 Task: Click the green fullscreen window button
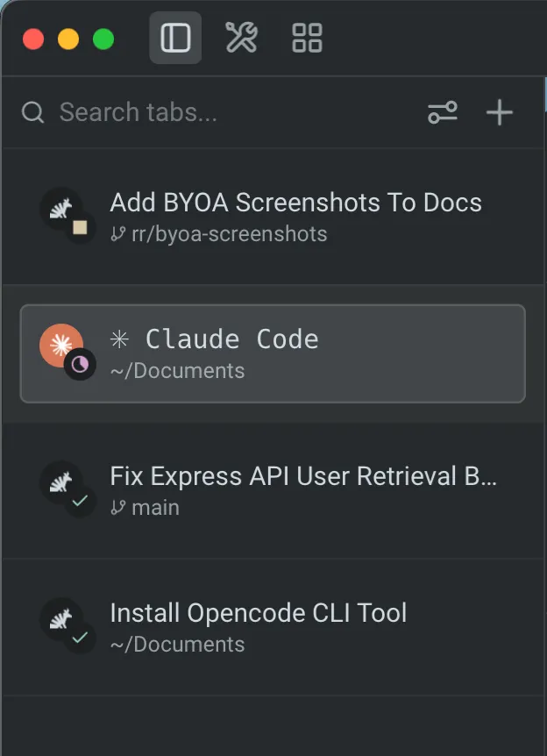pyautogui.click(x=103, y=39)
